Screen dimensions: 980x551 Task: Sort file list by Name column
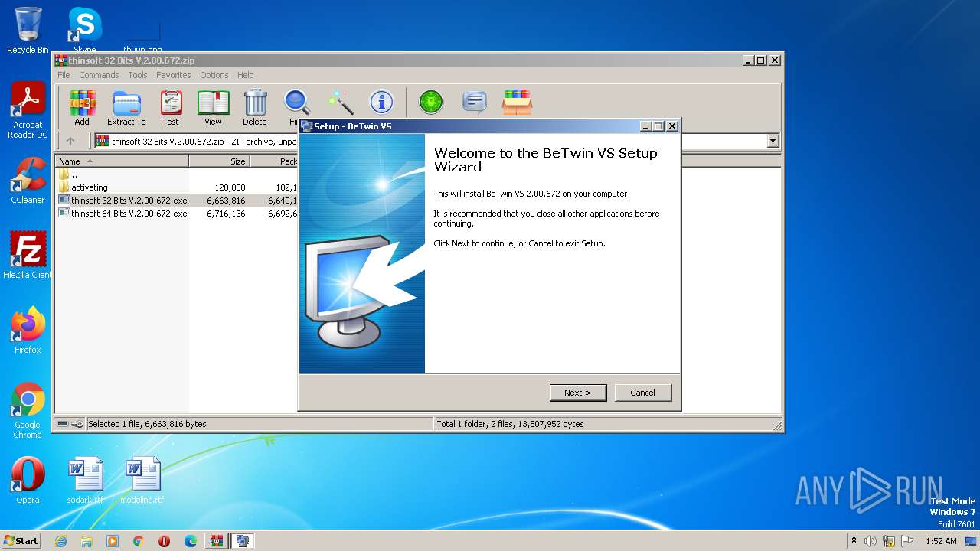point(122,161)
